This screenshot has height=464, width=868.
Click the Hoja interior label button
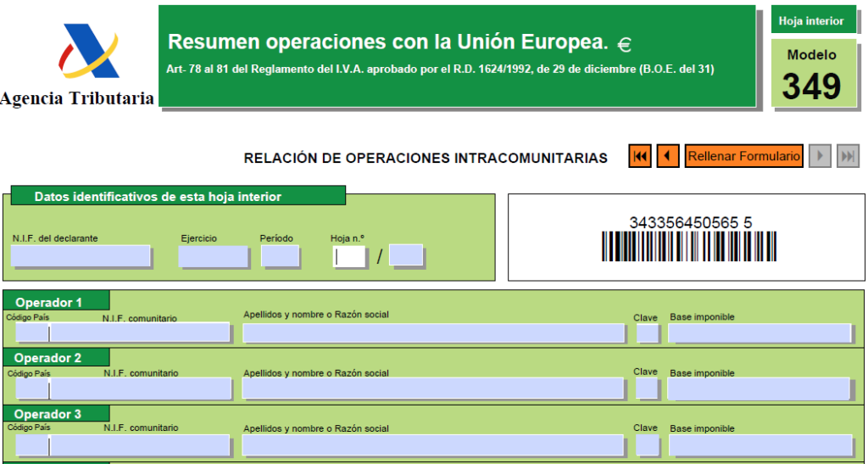pos(811,21)
